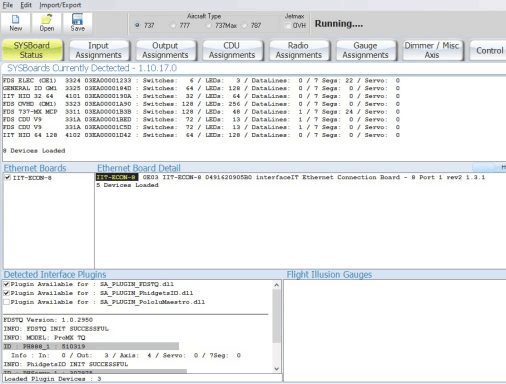Open the Edit menu
Image resolution: width=506 pixels, height=384 pixels.
(x=26, y=5)
